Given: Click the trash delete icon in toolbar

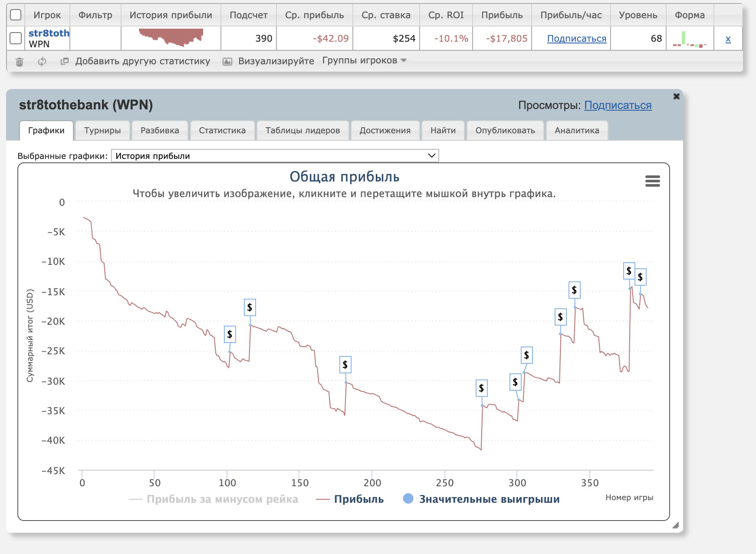Looking at the screenshot, I should pyautogui.click(x=20, y=62).
